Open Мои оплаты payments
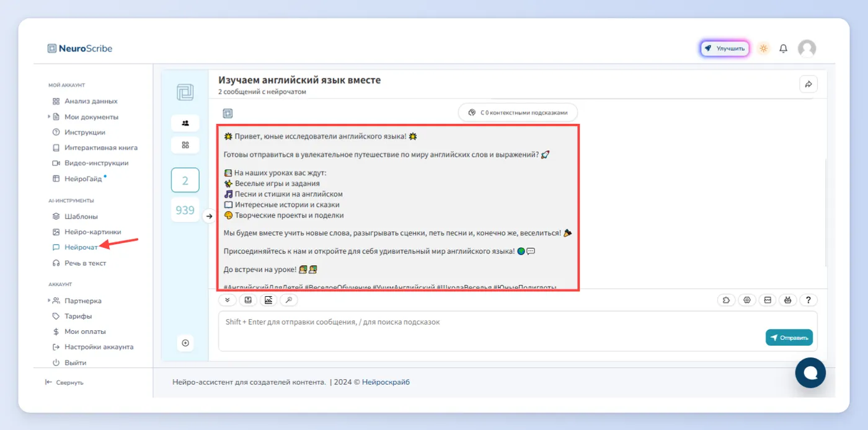Screen dimensions: 868x430 pyautogui.click(x=85, y=331)
